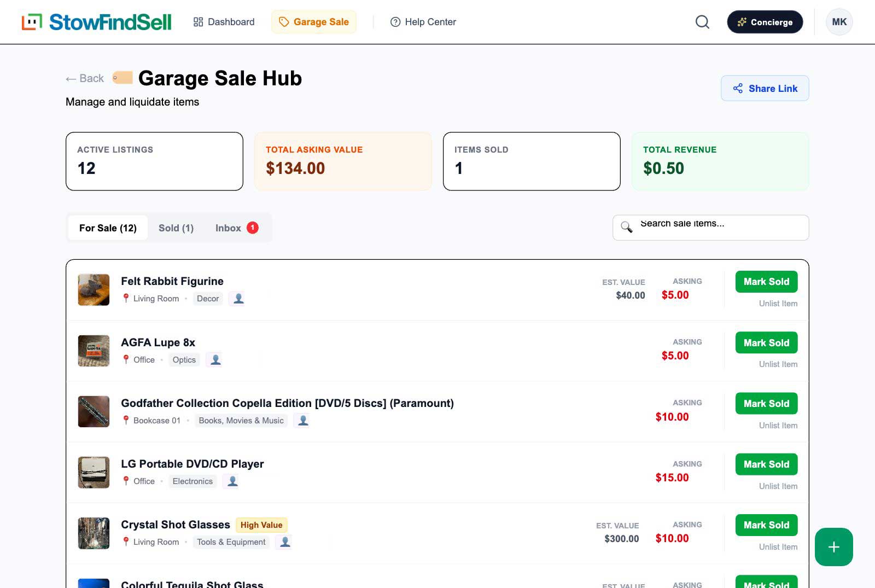The image size is (875, 588).
Task: Open Crystal Shot Glasses thumbnail
Action: coord(94,533)
